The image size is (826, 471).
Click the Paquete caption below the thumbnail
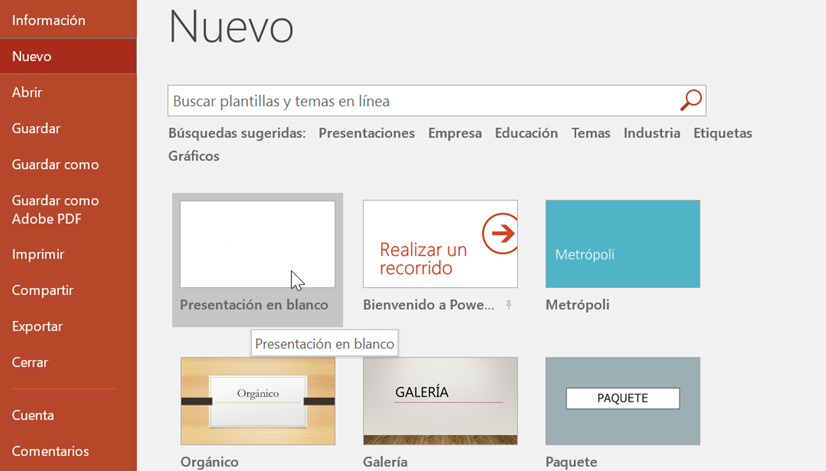(571, 462)
